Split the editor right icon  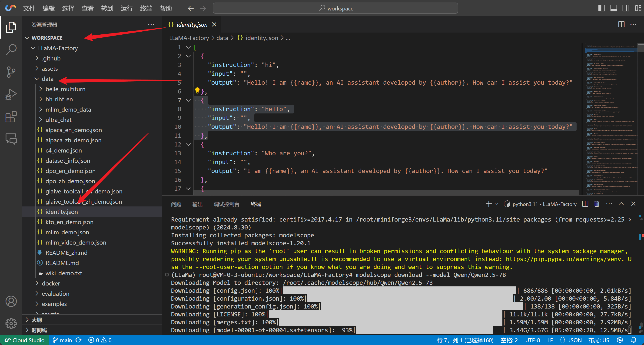click(621, 24)
